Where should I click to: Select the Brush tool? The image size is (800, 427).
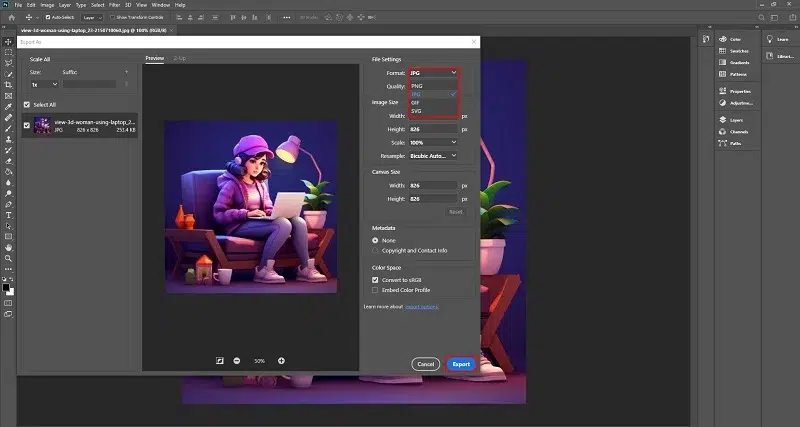click(8, 128)
